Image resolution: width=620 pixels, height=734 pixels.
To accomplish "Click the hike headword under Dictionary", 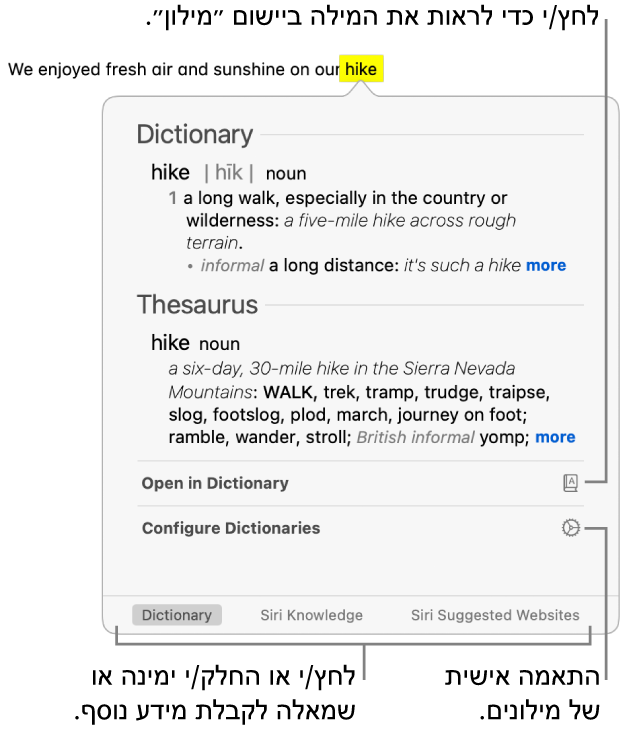I will click(170, 173).
